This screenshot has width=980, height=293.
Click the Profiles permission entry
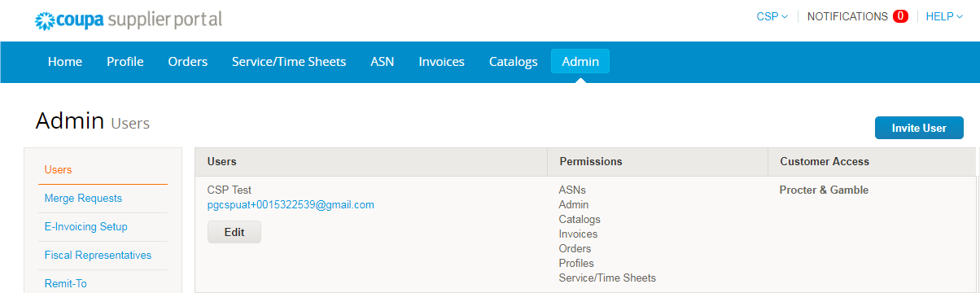[576, 264]
